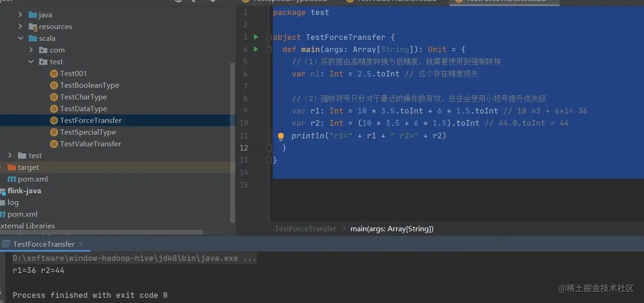Expand the collapsed test folder above target
This screenshot has width=644, height=303.
coord(10,155)
